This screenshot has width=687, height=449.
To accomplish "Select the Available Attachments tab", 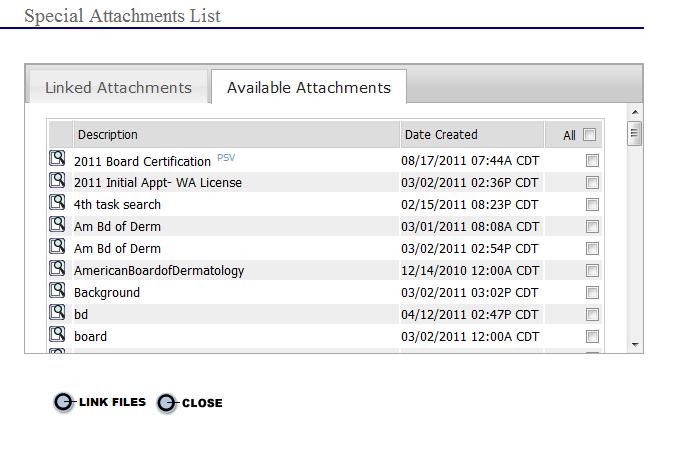I will click(308, 88).
